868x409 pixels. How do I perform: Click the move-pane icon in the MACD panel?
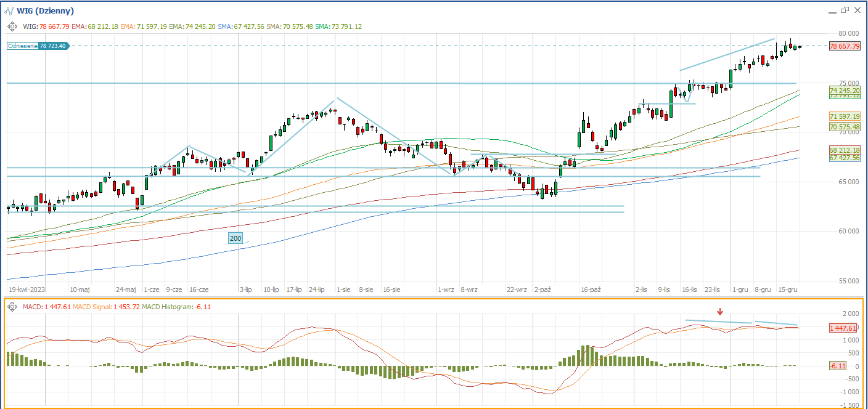(x=12, y=306)
